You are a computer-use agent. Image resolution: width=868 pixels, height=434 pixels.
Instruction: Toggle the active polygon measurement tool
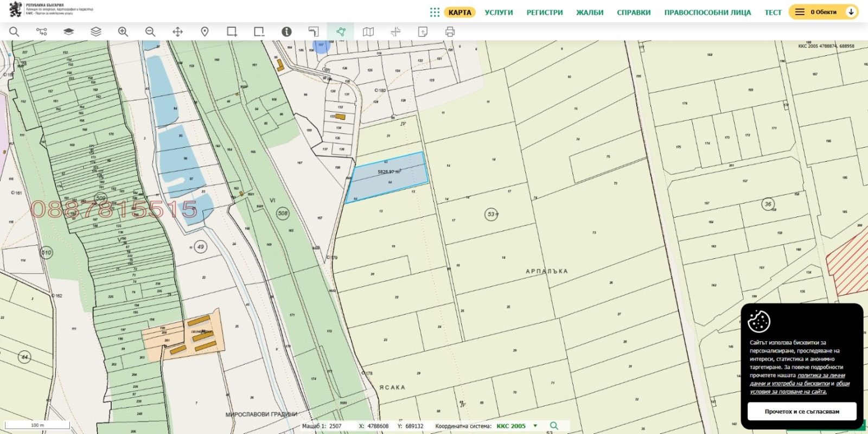(341, 32)
